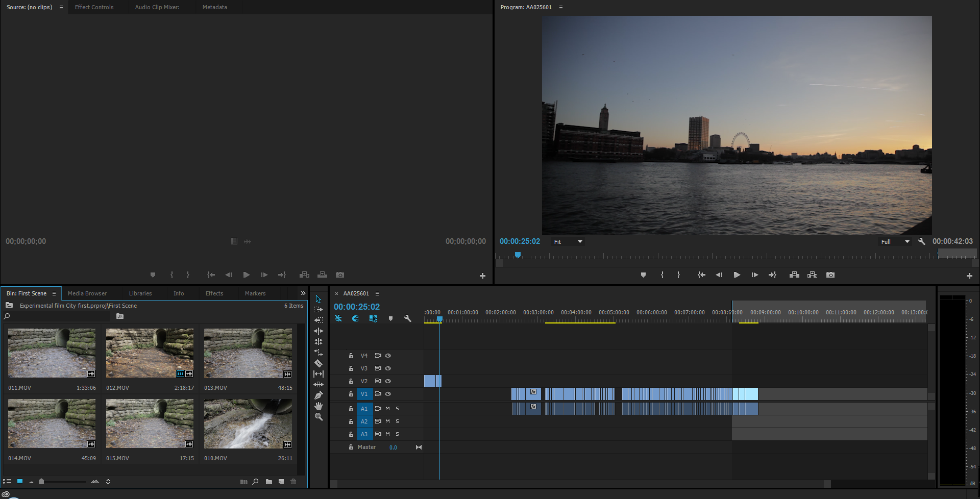Mark In in Program monitor
This screenshot has width=980, height=499.
point(662,275)
